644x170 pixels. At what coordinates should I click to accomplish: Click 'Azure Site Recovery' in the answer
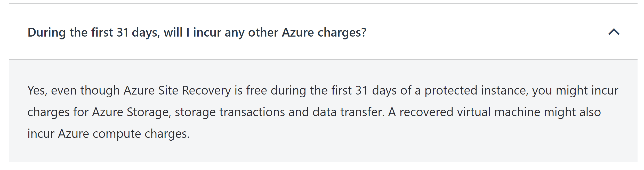coord(177,91)
